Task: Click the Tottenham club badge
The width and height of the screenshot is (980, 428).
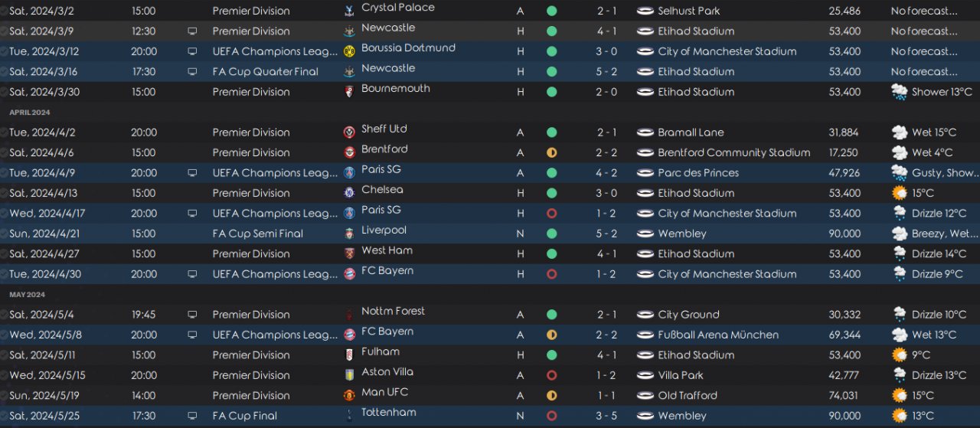Action: (349, 416)
